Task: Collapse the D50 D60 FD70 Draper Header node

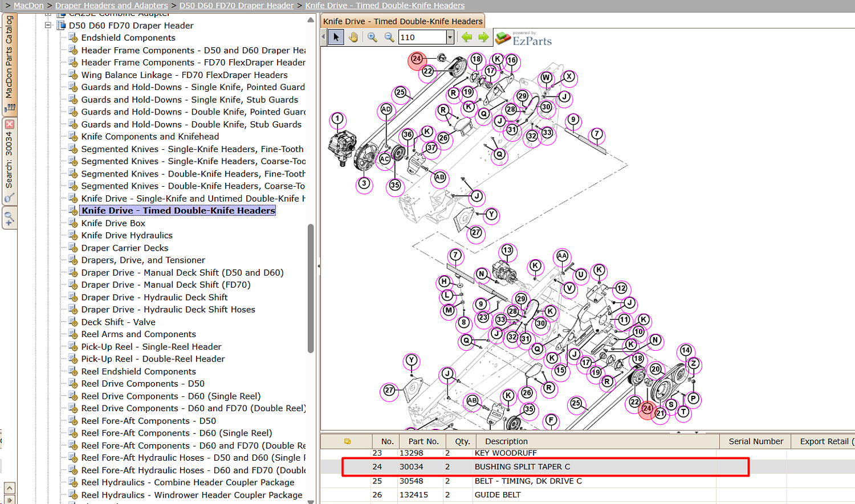Action: [48, 26]
